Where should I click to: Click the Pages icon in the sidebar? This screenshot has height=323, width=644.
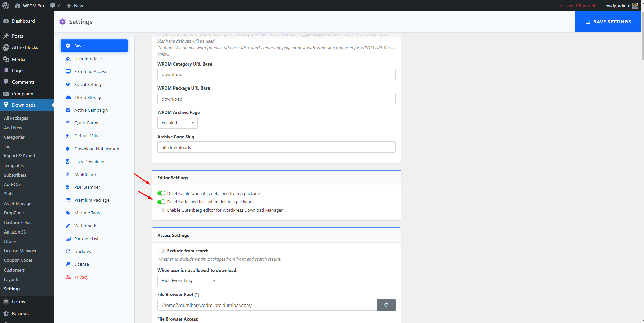(x=6, y=71)
